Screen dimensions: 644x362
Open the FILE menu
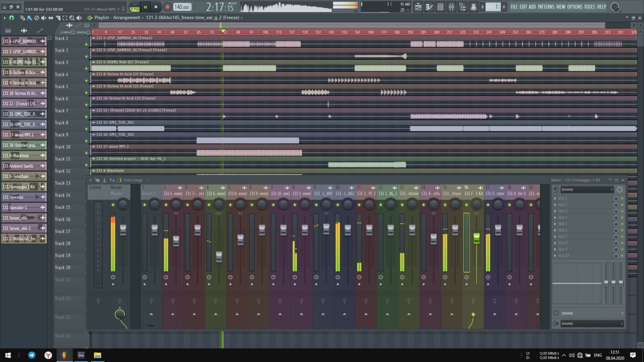tap(514, 7)
